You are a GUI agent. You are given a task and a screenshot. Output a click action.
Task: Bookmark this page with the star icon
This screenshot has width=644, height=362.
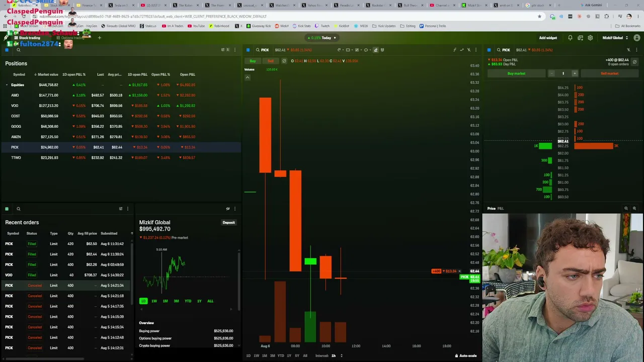tap(539, 16)
